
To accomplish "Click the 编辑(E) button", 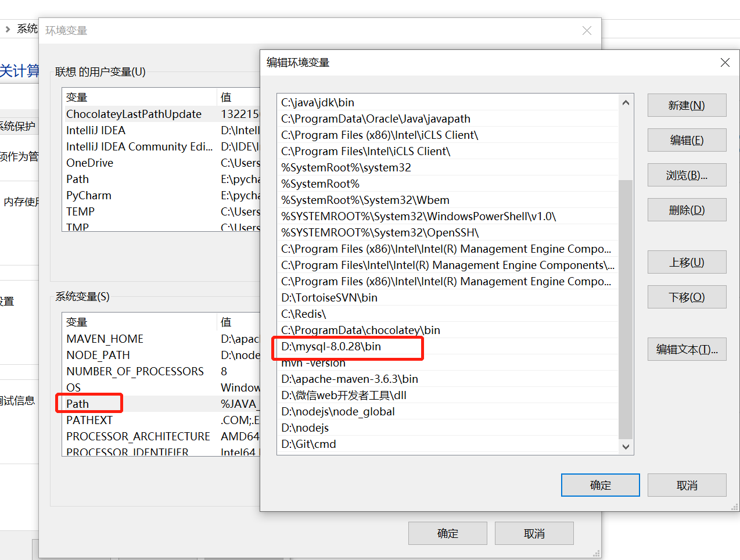I will 687,140.
